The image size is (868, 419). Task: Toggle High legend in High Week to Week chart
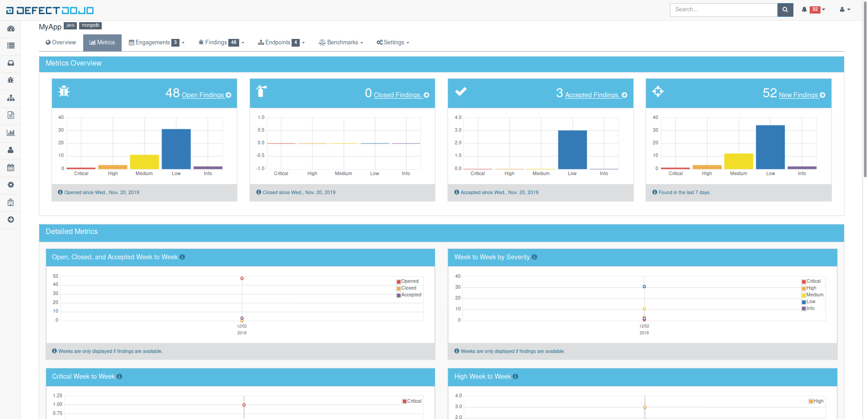coord(816,401)
